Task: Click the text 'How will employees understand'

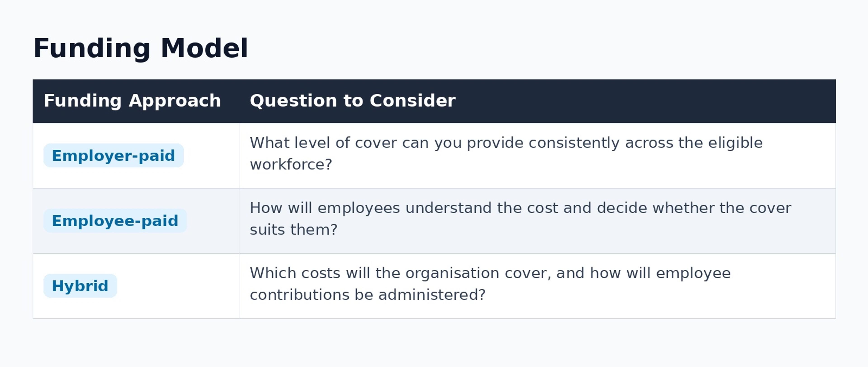Action: pos(371,208)
